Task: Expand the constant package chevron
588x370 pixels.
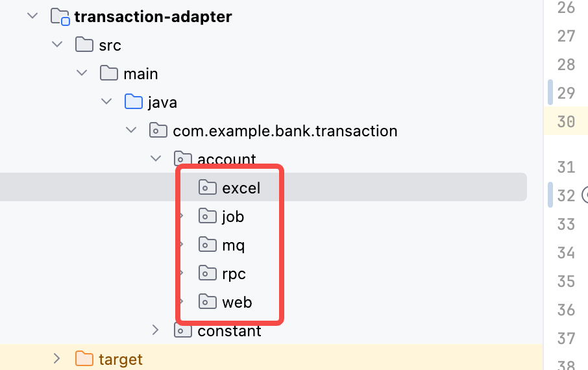Action: click(155, 330)
